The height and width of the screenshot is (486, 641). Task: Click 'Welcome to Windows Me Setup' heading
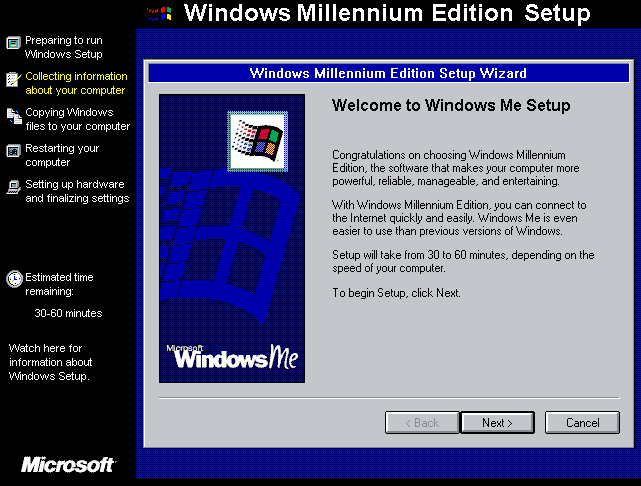pyautogui.click(x=451, y=105)
